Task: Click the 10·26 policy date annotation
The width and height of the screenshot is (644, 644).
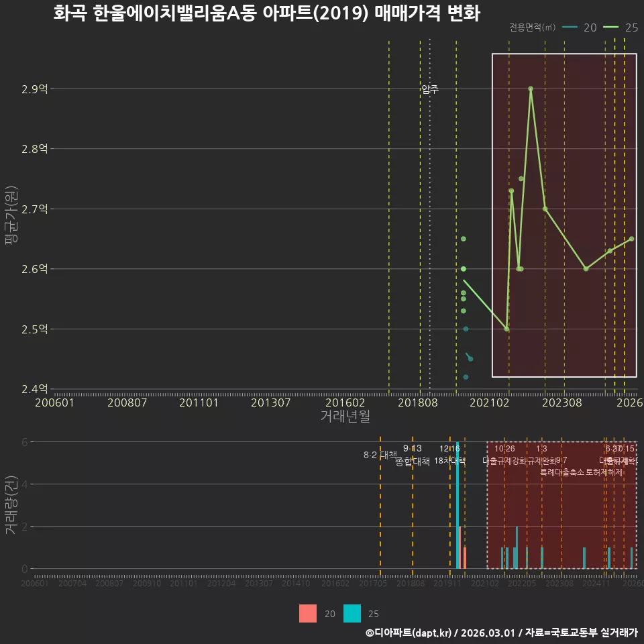Action: (504, 449)
